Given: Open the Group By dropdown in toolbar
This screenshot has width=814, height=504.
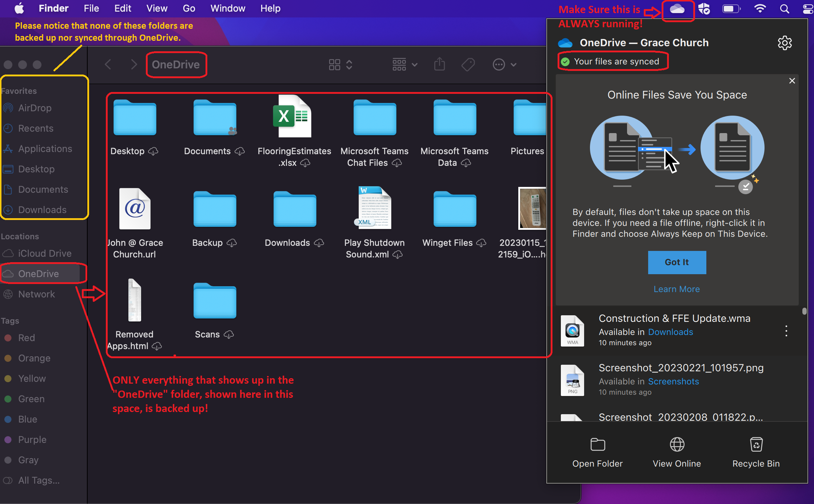Looking at the screenshot, I should coord(405,65).
